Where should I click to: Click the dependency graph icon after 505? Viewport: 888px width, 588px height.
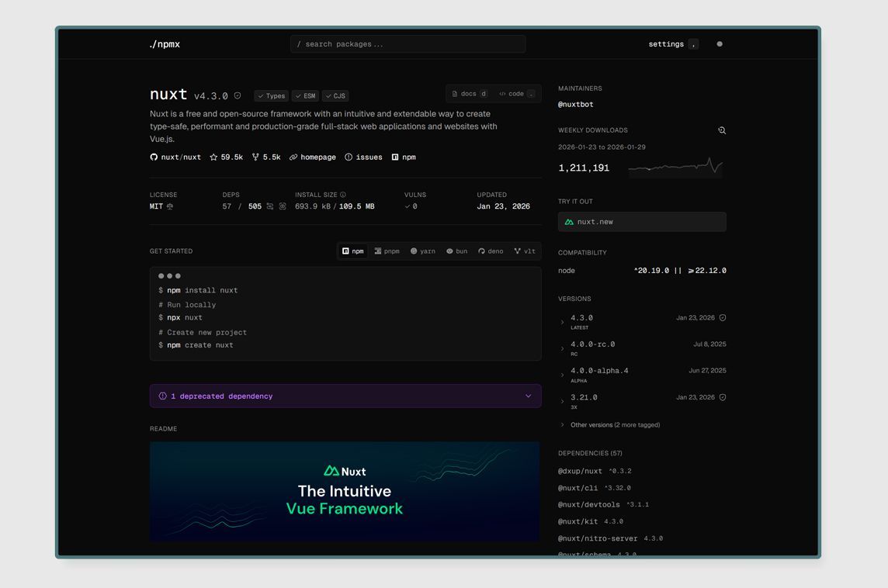pos(270,206)
